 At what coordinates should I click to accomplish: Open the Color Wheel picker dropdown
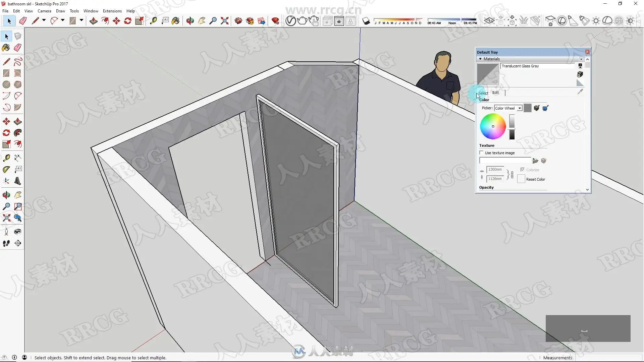point(520,108)
